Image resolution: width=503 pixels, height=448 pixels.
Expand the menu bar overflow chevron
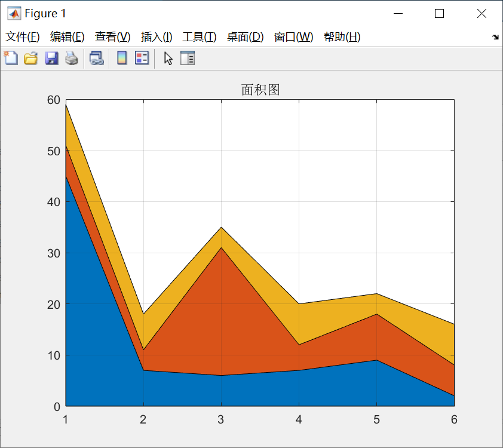(495, 36)
